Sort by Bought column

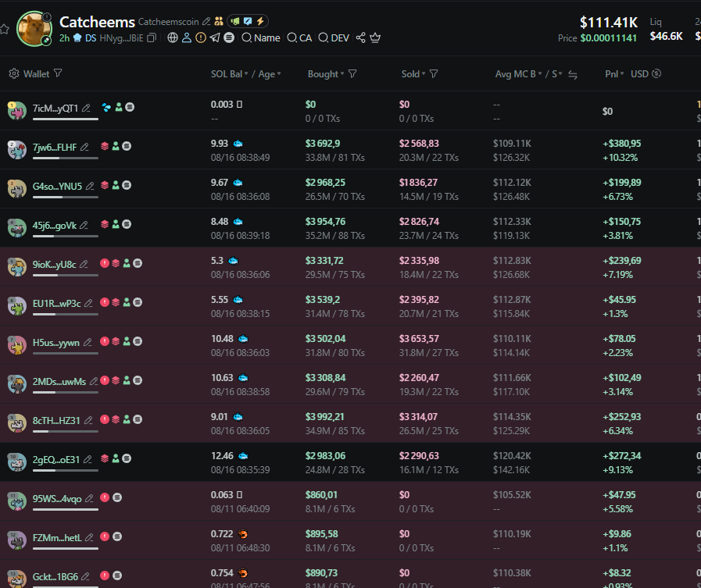pyautogui.click(x=326, y=74)
